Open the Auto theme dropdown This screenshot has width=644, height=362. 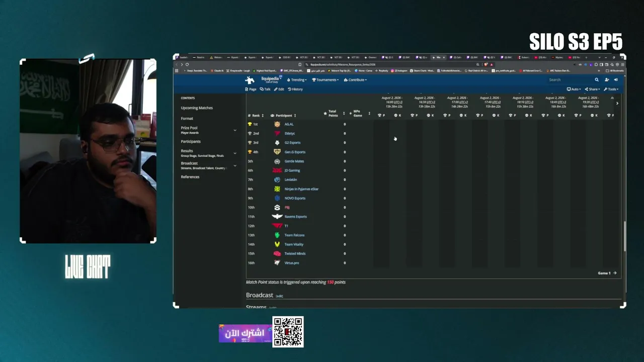click(574, 89)
